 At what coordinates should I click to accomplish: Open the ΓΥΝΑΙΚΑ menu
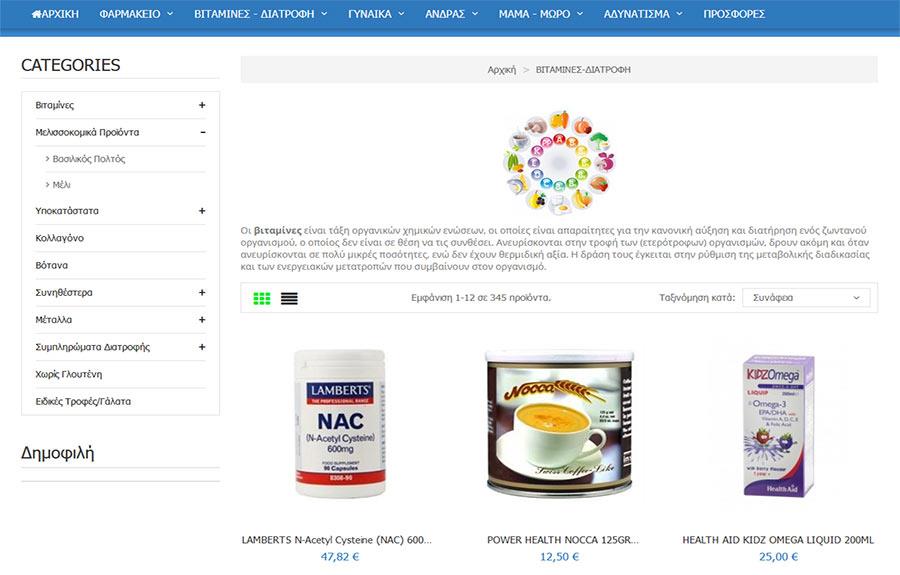376,14
